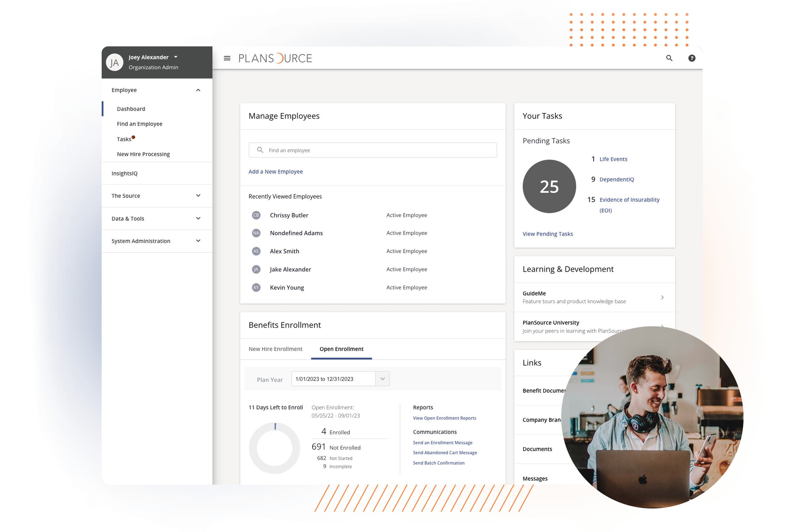Click Add a New Employee link

pyautogui.click(x=276, y=171)
